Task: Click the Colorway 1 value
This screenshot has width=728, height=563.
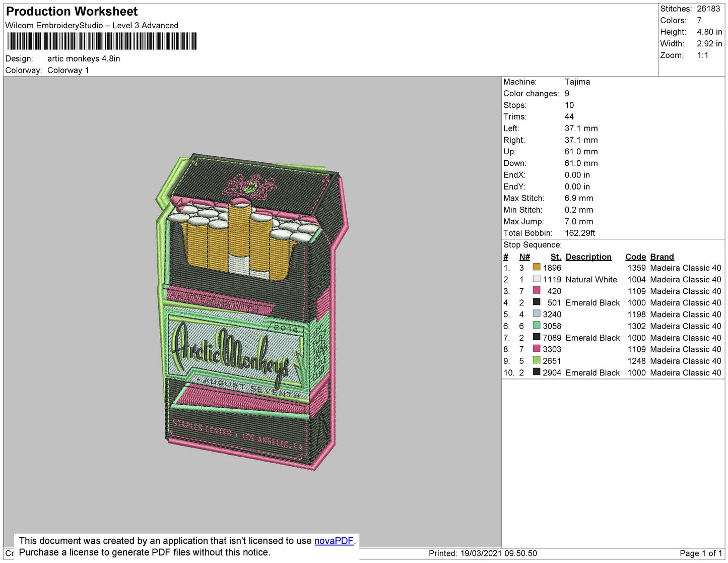Action: (x=68, y=70)
